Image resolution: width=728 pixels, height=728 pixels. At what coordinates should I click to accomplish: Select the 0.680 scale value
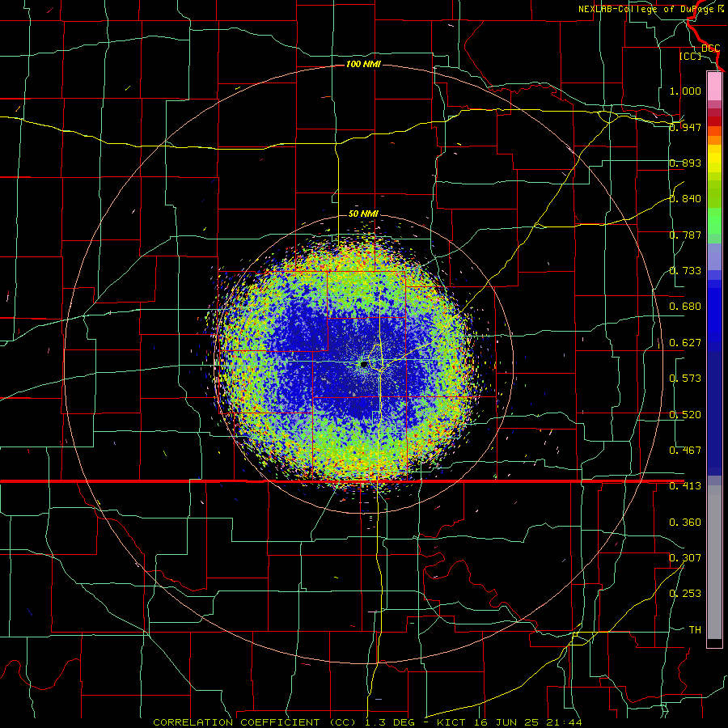point(685,307)
